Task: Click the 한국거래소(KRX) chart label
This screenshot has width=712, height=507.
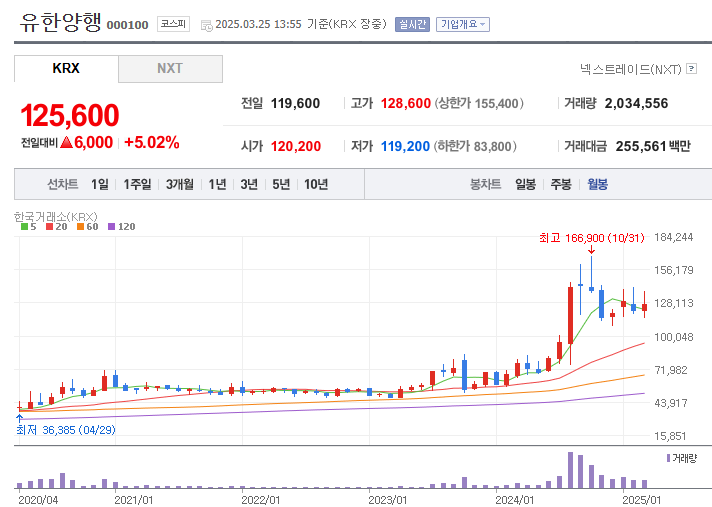Action: (x=56, y=217)
